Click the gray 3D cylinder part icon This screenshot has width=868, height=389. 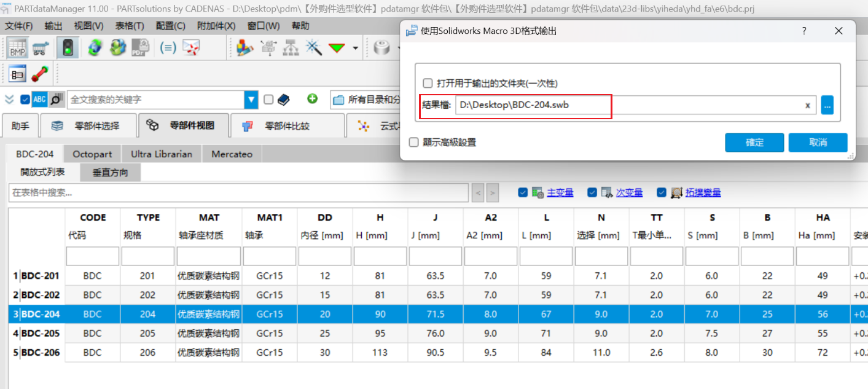[x=383, y=48]
